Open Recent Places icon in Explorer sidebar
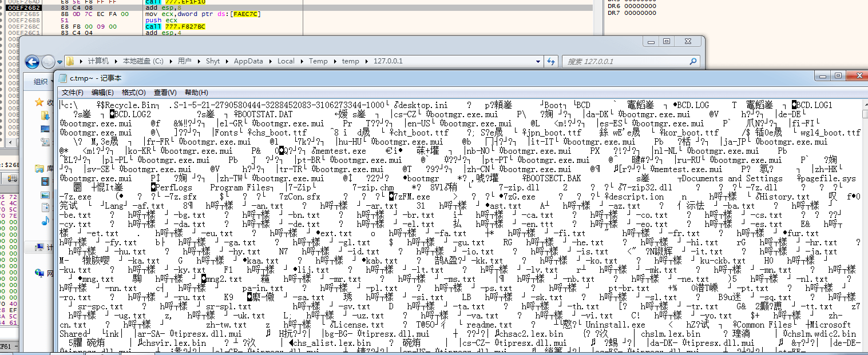Image resolution: width=868 pixels, height=355 pixels. [x=46, y=142]
